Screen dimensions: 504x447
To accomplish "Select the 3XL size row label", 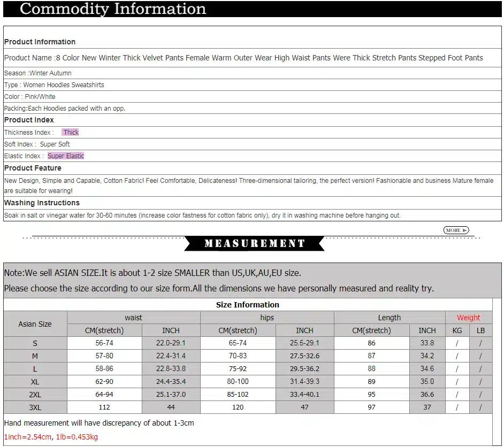I will point(35,407).
